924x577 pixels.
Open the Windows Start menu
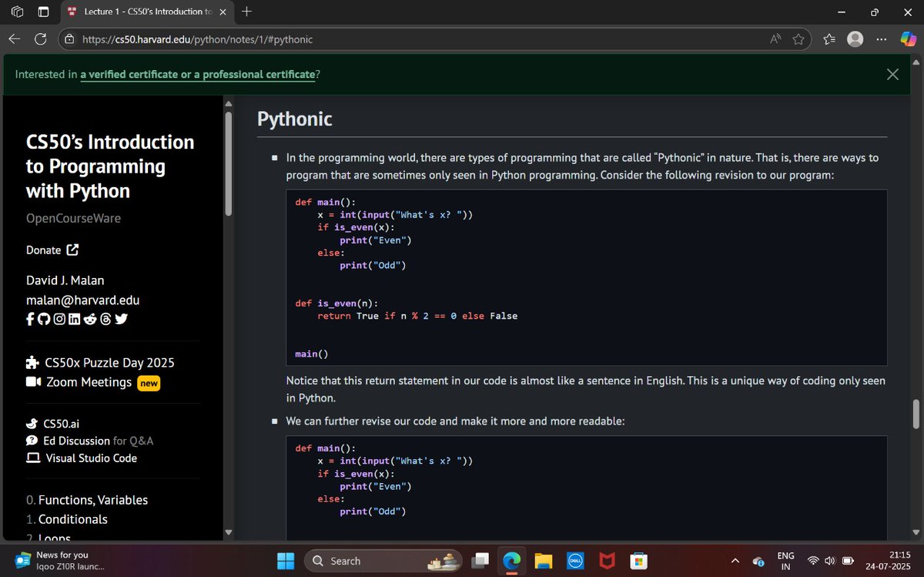click(x=286, y=561)
